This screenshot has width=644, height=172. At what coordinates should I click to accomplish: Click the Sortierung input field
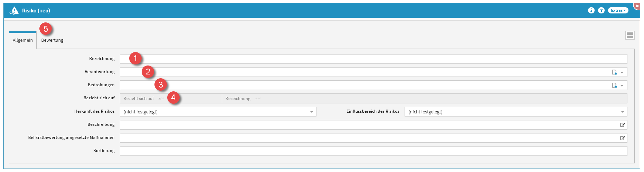coord(373,151)
